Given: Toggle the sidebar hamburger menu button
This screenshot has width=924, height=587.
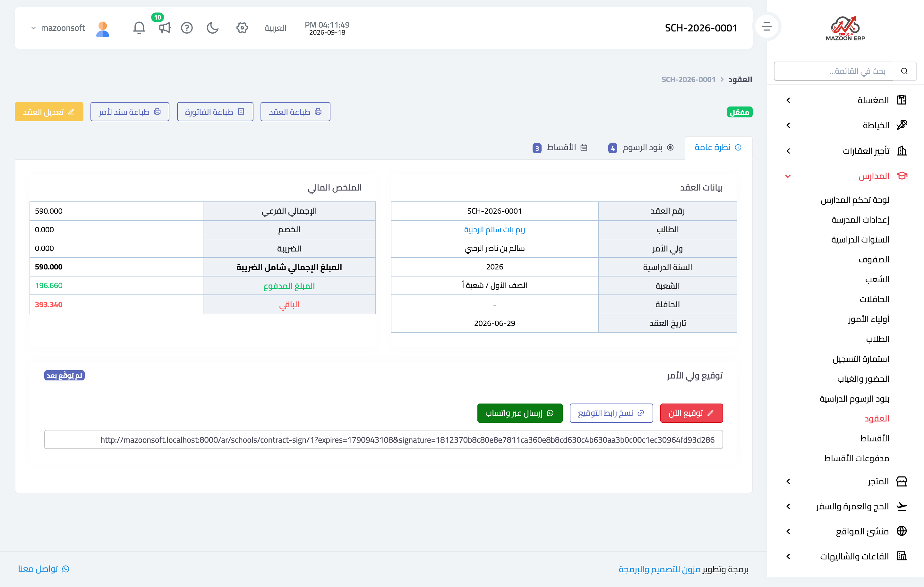Looking at the screenshot, I should 766,27.
